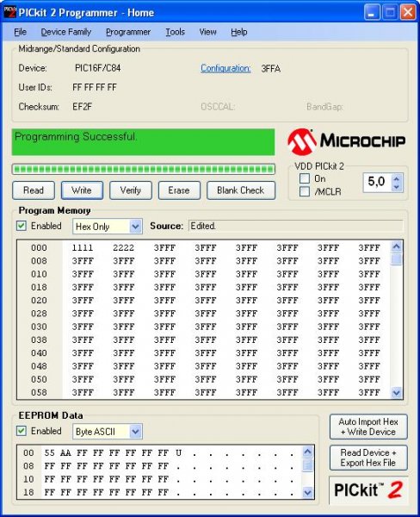Click Program Memory scrollbar down arrow
The width and height of the screenshot is (420, 517).
[396, 392]
